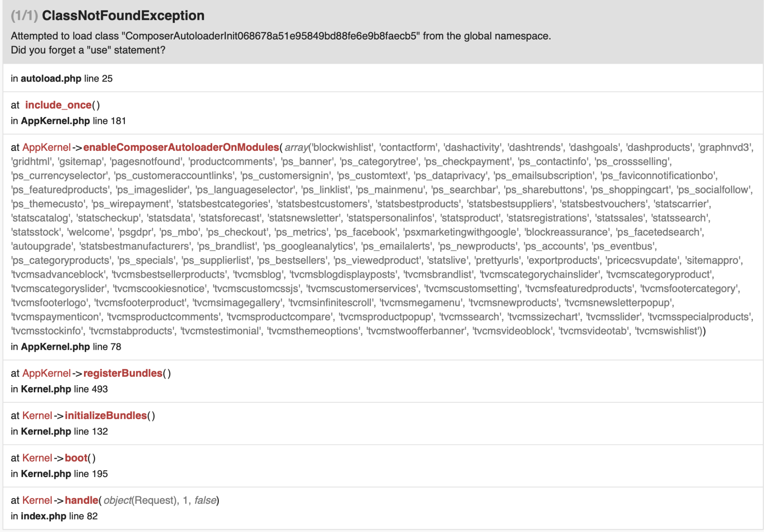Click the exception message text
This screenshot has width=764, height=532.
pyautogui.click(x=281, y=36)
